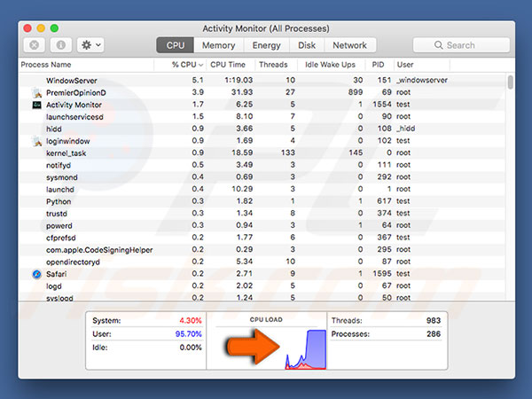Click the quit process (X) toolbar icon
This screenshot has height=399, width=532.
(x=35, y=44)
